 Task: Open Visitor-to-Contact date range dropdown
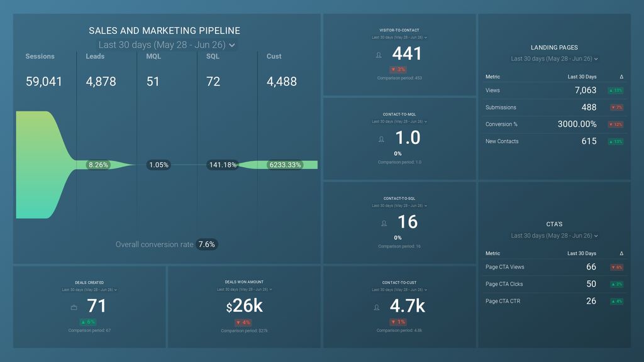point(399,37)
